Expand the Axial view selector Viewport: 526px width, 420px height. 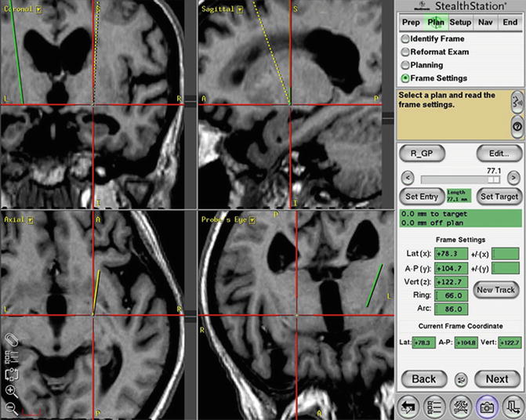29,220
